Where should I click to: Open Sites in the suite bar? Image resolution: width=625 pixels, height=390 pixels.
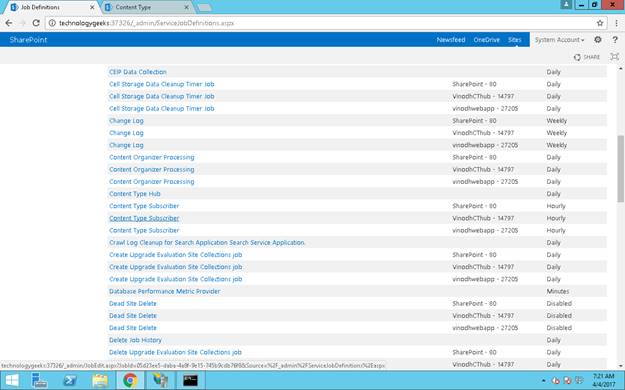pos(515,39)
